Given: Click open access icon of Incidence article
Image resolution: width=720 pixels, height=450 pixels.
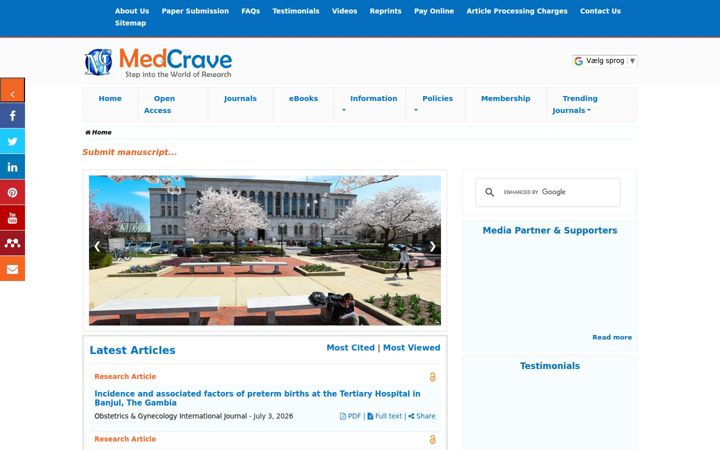Looking at the screenshot, I should pyautogui.click(x=432, y=377).
